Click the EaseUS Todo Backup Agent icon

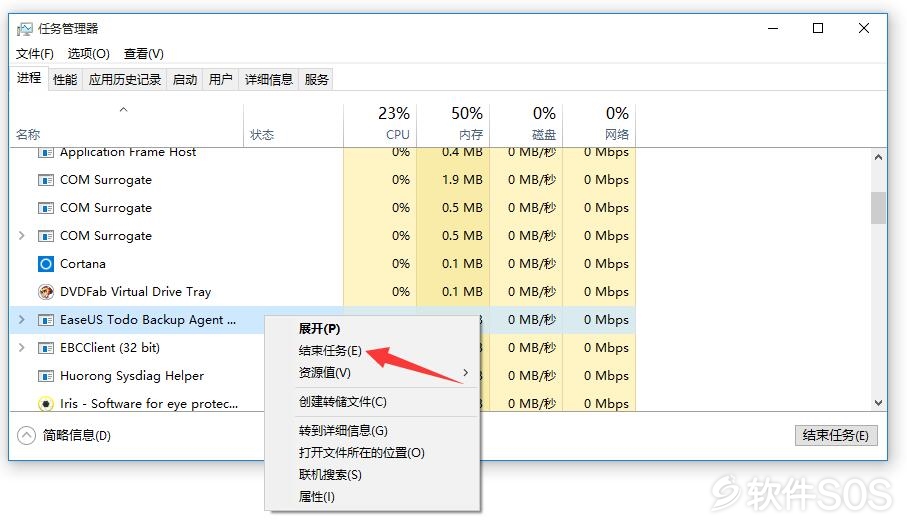click(46, 320)
